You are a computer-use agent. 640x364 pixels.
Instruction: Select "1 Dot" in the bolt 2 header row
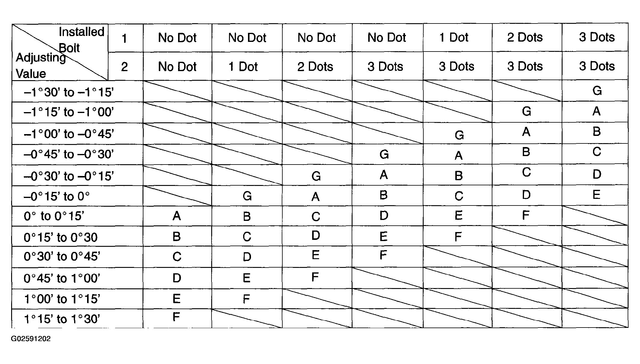[x=243, y=67]
